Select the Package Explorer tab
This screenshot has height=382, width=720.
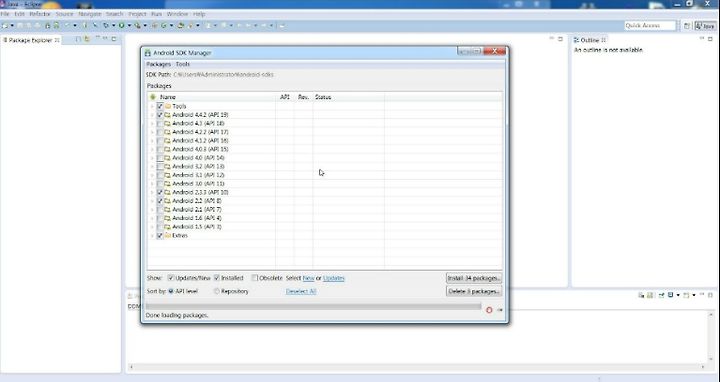[x=31, y=40]
